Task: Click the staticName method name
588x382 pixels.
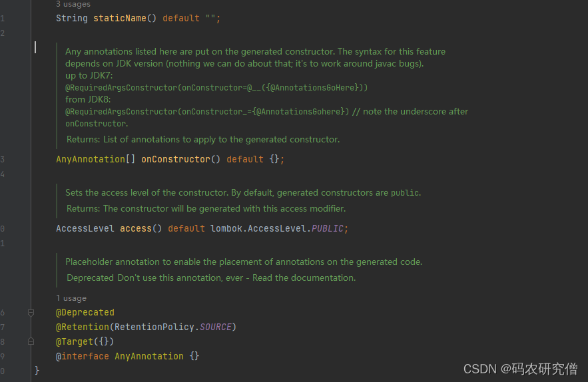Action: coord(119,18)
